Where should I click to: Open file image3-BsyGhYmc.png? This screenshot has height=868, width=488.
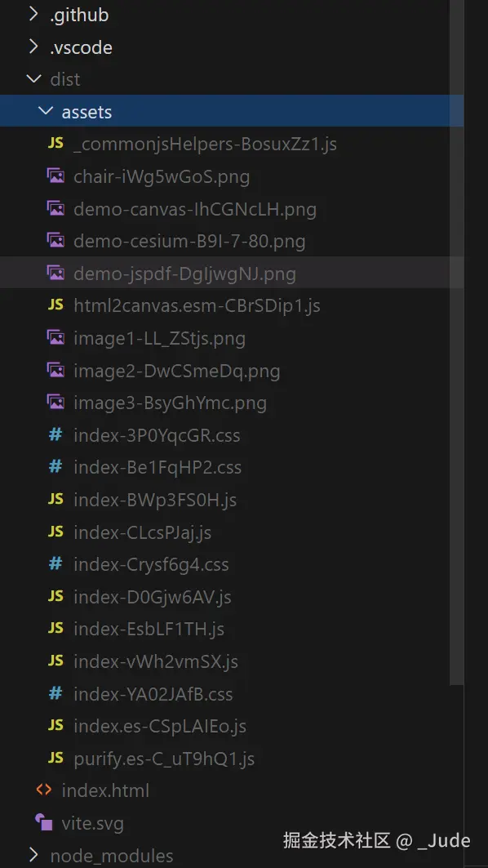[x=171, y=403]
